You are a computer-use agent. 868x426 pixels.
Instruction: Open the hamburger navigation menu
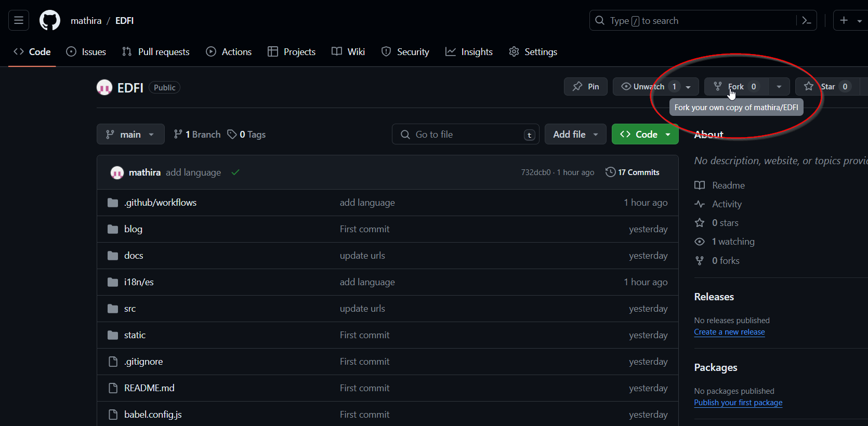point(19,21)
